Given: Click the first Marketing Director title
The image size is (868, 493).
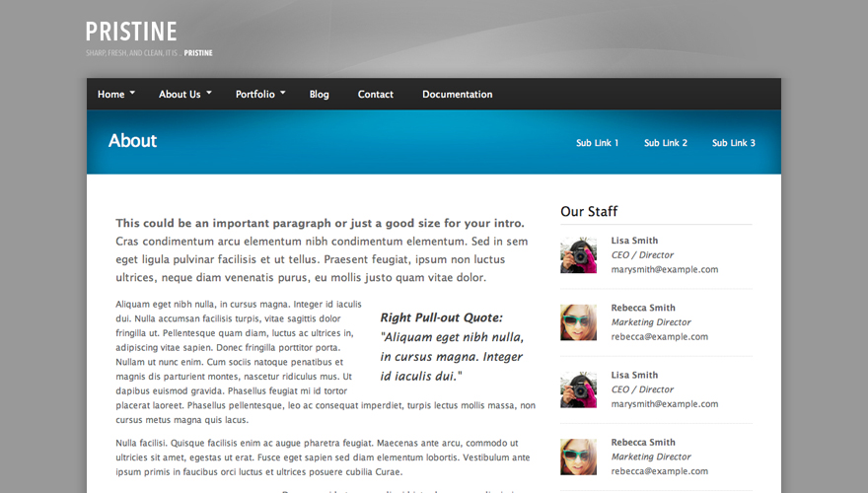Looking at the screenshot, I should pyautogui.click(x=651, y=322).
